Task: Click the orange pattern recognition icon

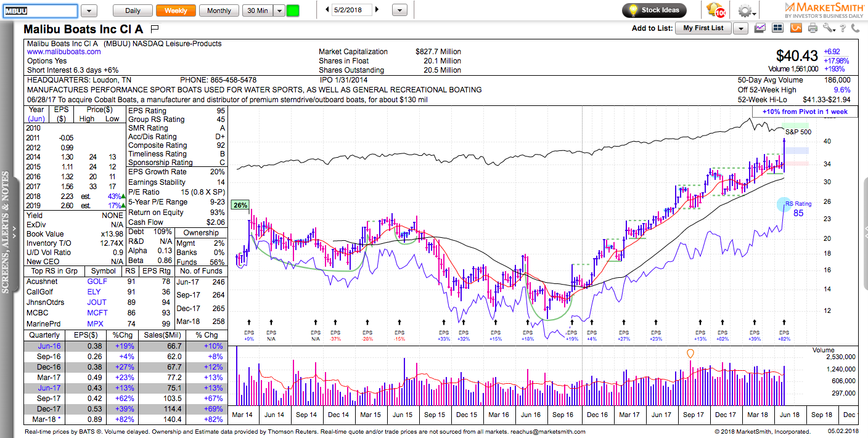Action: pyautogui.click(x=795, y=28)
